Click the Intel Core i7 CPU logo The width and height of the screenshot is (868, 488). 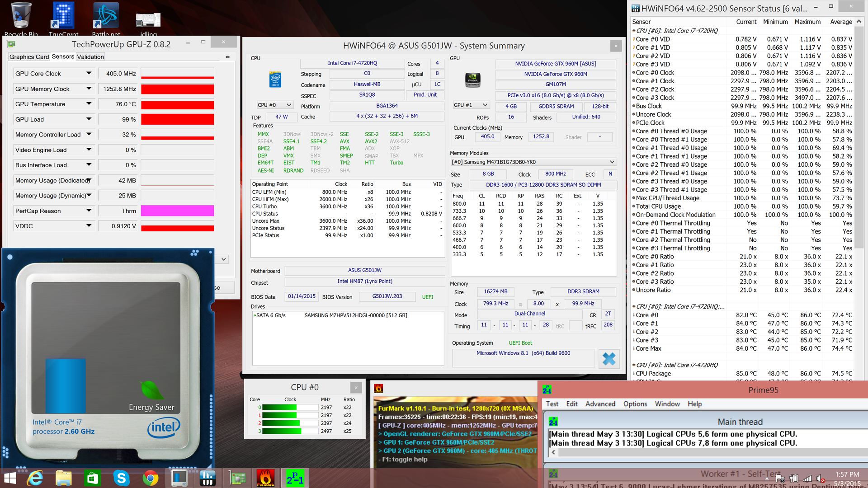point(275,79)
